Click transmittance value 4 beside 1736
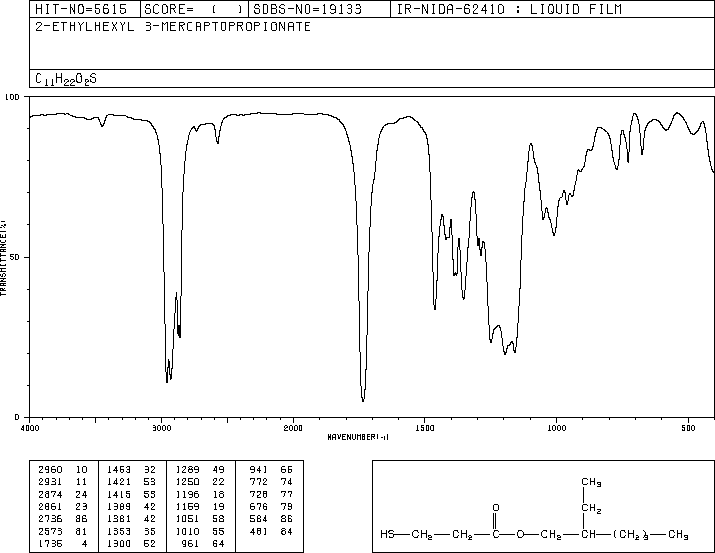This screenshot has height=553, width=715. (x=84, y=543)
